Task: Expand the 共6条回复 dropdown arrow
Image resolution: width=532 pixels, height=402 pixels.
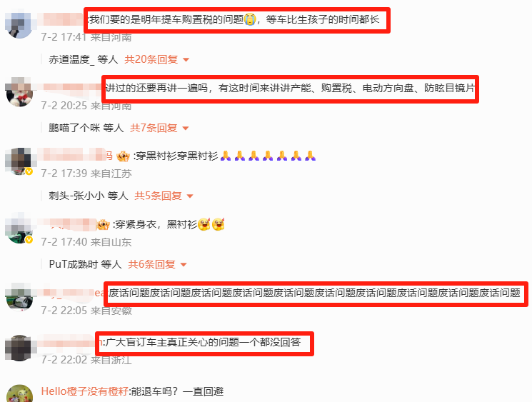Action: pos(184,265)
